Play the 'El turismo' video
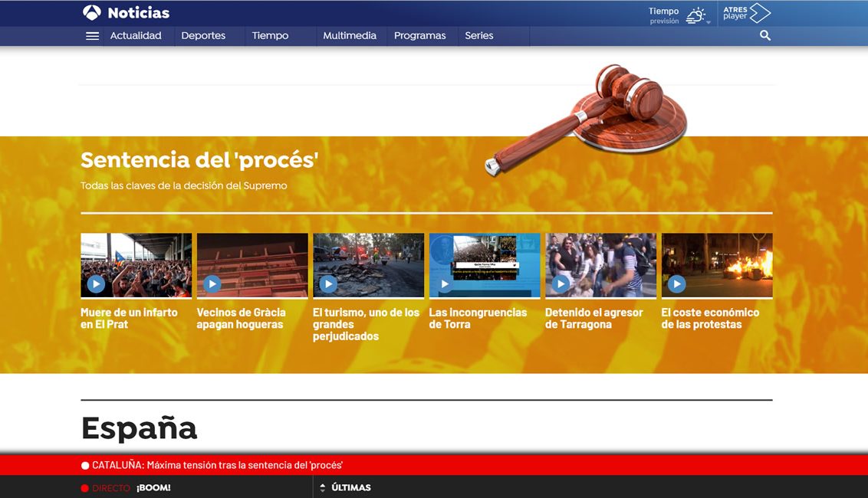The height and width of the screenshot is (498, 868). [x=328, y=284]
